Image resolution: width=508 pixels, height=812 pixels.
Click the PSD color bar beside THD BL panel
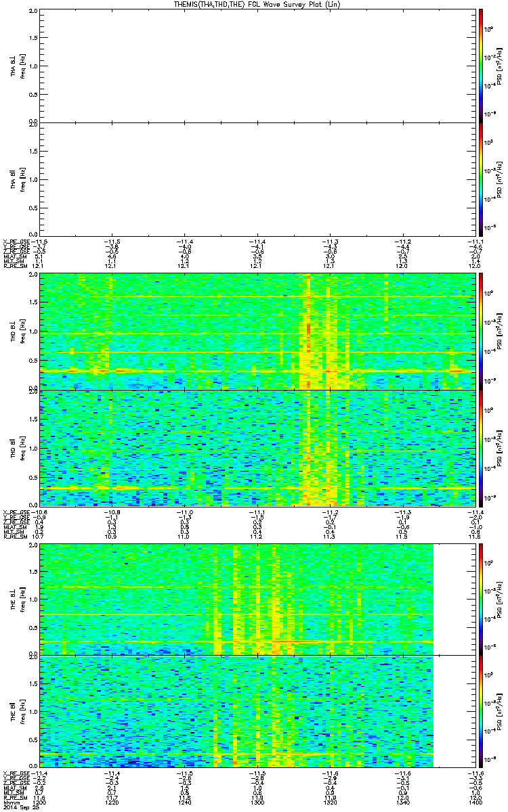[480, 332]
